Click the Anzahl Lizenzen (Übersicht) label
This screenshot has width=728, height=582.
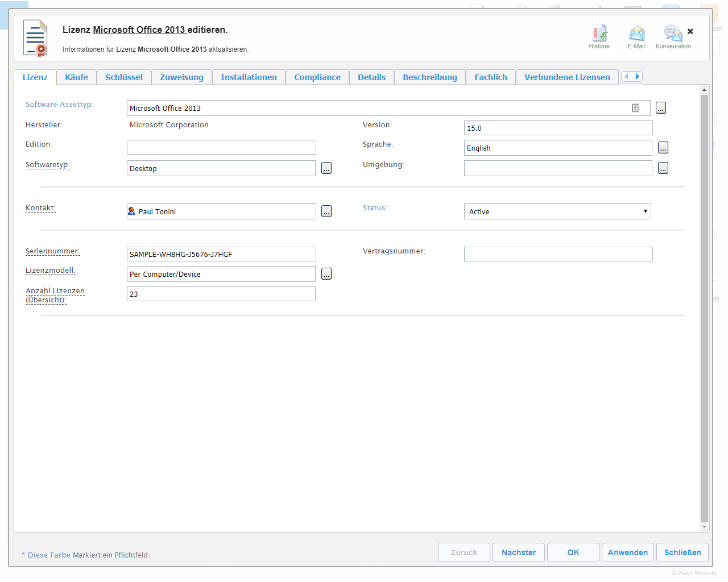coord(55,295)
